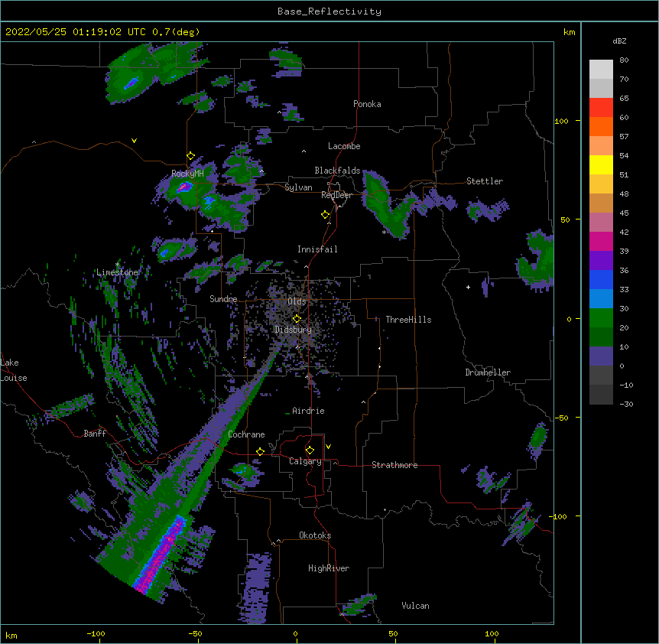Click the Limestone map label
Screen dimensions: 659x644
(x=117, y=272)
